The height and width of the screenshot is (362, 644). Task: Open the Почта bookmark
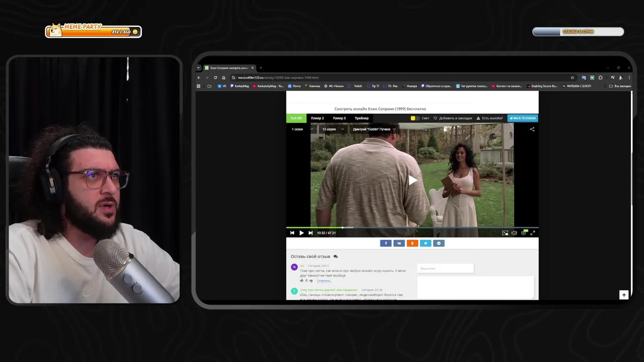[294, 86]
